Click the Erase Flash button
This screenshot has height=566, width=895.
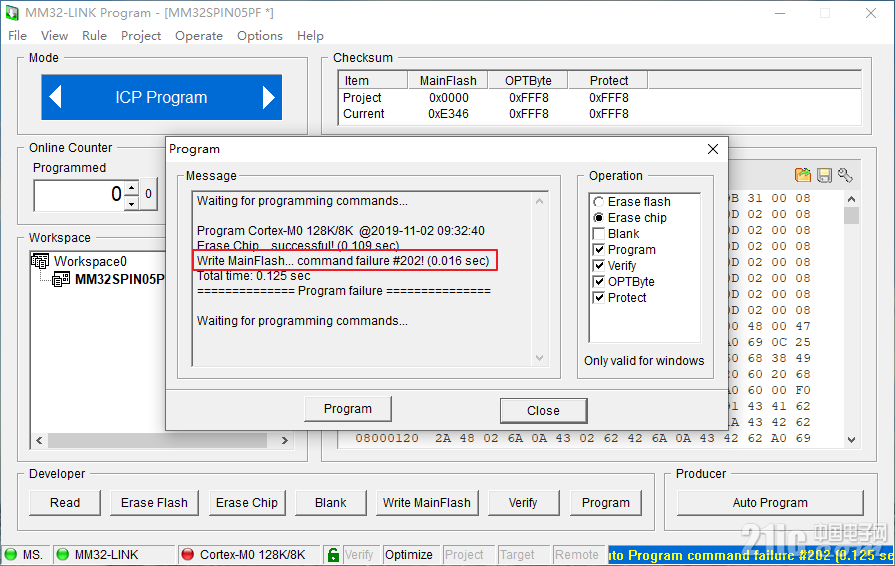pyautogui.click(x=154, y=503)
